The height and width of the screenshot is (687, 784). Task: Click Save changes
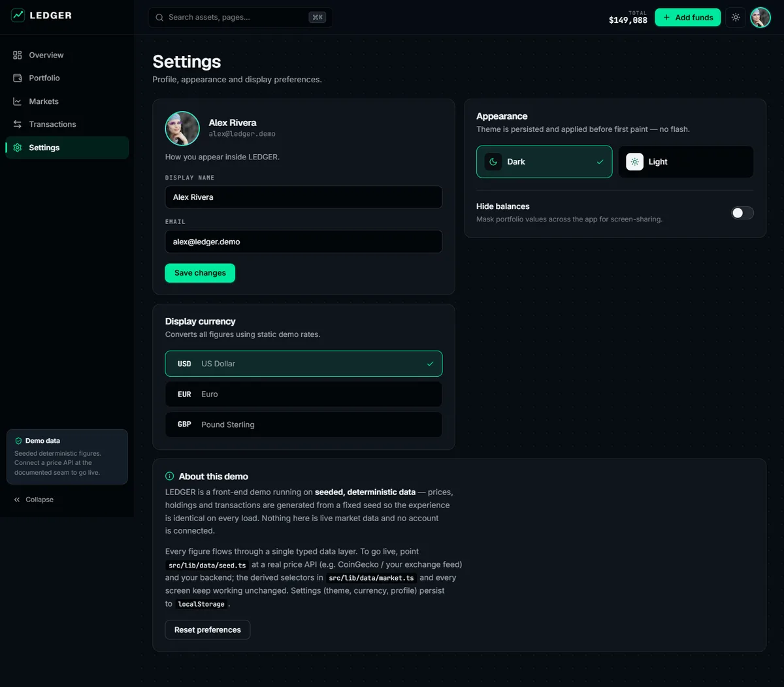200,273
